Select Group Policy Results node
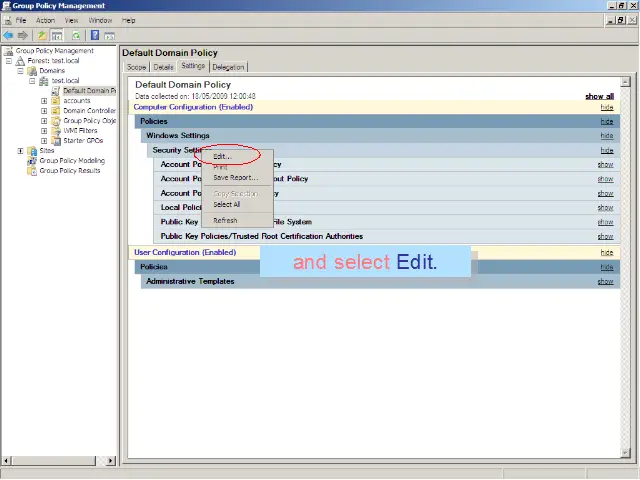The width and height of the screenshot is (640, 480). [x=69, y=171]
